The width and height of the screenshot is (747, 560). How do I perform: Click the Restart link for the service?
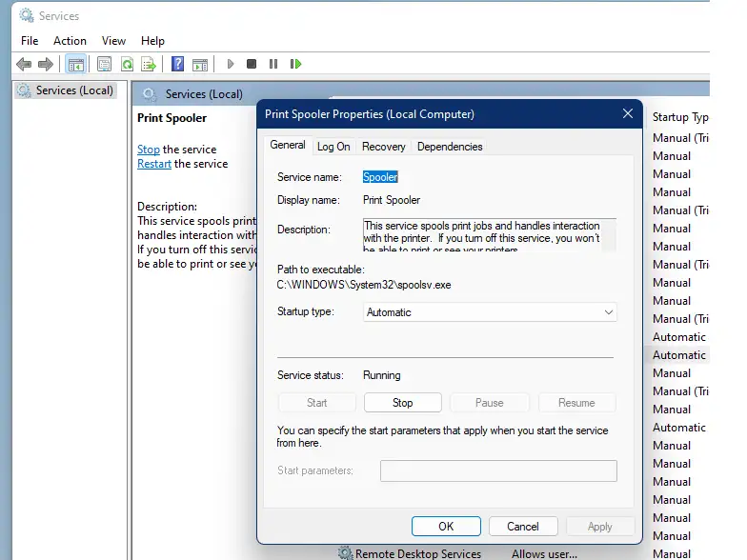coord(154,164)
